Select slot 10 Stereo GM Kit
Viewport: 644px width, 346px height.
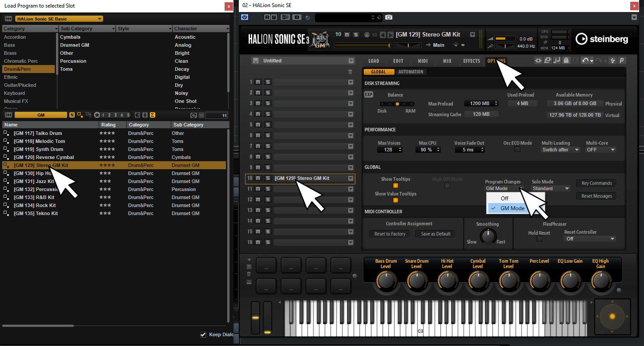click(x=300, y=179)
